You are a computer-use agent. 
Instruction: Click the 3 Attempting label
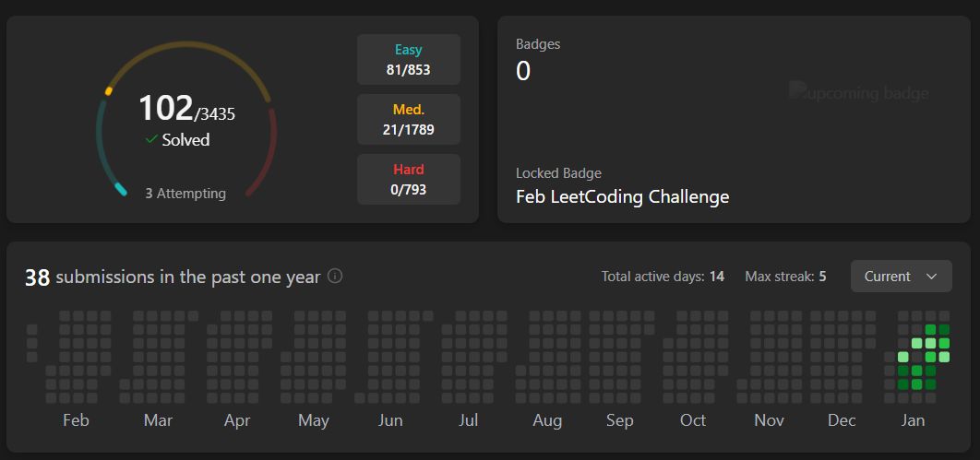(x=185, y=194)
